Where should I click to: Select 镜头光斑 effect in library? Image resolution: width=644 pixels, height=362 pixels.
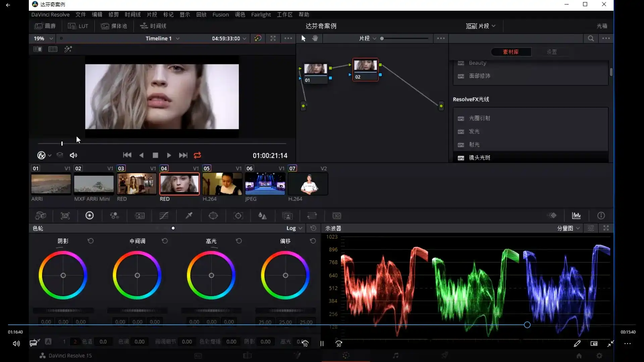click(479, 158)
